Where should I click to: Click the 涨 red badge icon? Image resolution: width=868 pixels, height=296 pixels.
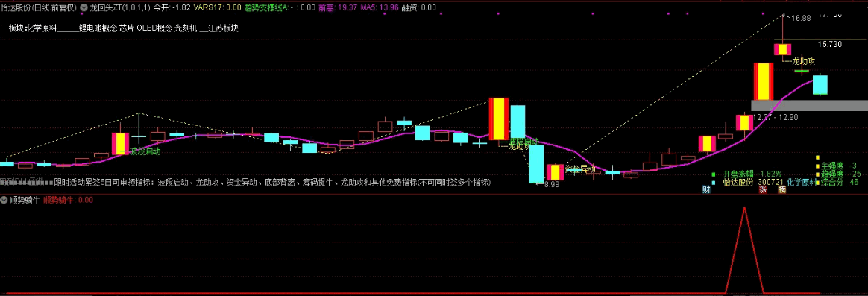[x=762, y=190]
